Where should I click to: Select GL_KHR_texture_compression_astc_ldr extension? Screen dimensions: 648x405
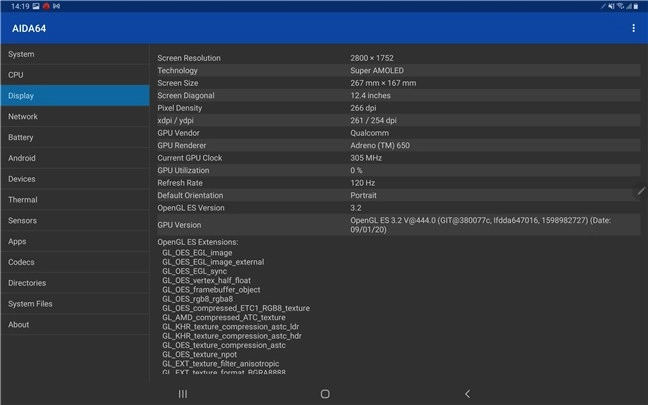230,326
